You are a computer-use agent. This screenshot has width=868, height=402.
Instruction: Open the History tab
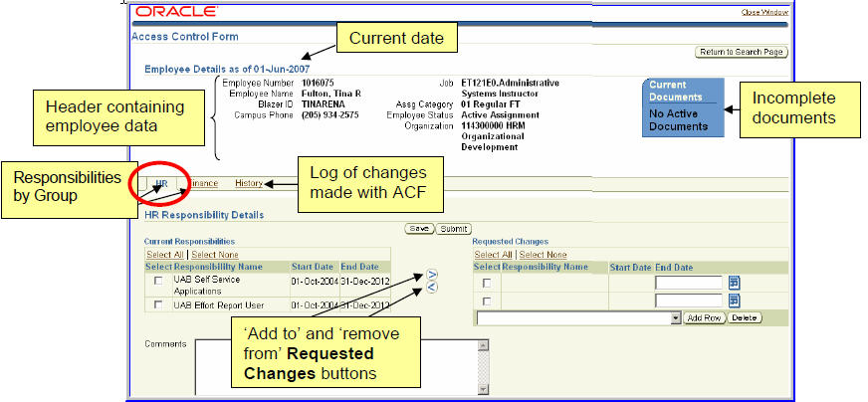[x=249, y=183]
